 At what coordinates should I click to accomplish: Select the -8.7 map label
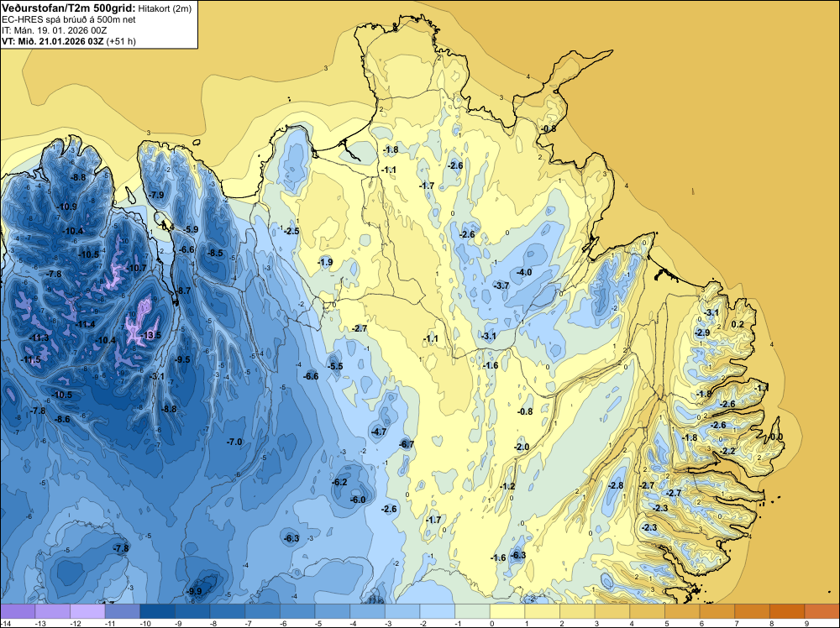pos(184,290)
